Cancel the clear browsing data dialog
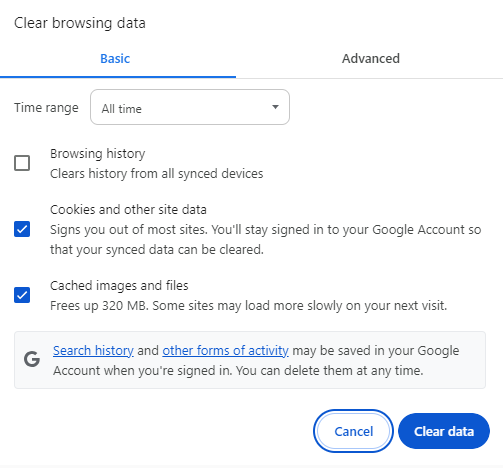The image size is (503, 468). point(353,431)
